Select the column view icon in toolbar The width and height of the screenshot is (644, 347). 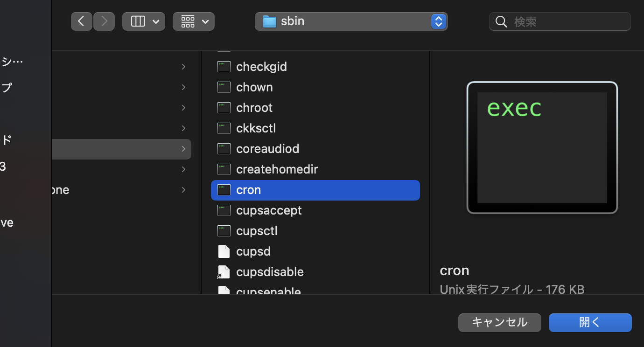(138, 21)
